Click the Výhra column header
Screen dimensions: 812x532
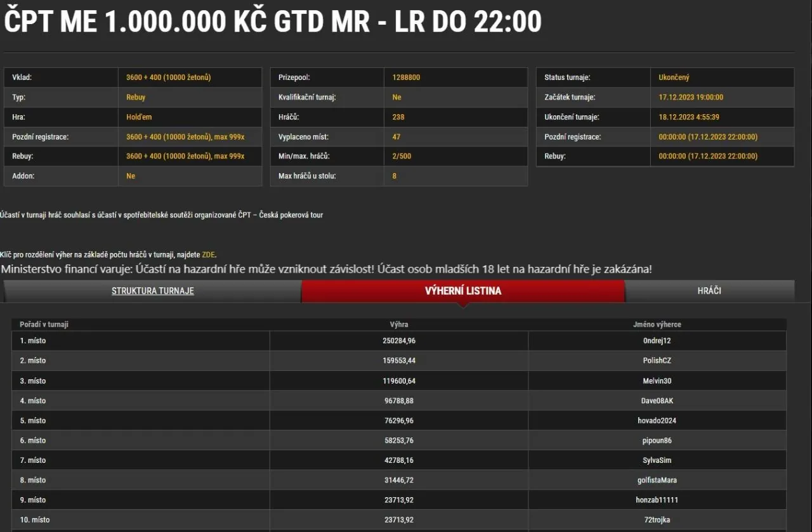pos(399,325)
